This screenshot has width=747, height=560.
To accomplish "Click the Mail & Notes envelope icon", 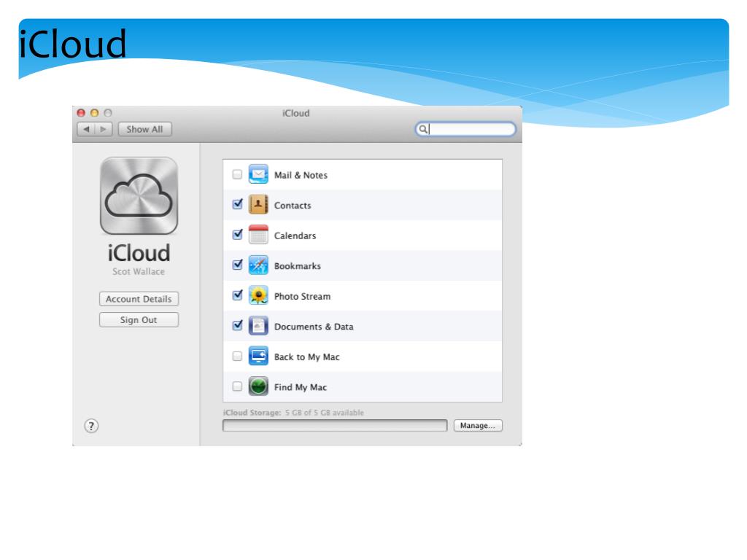I will tap(258, 174).
